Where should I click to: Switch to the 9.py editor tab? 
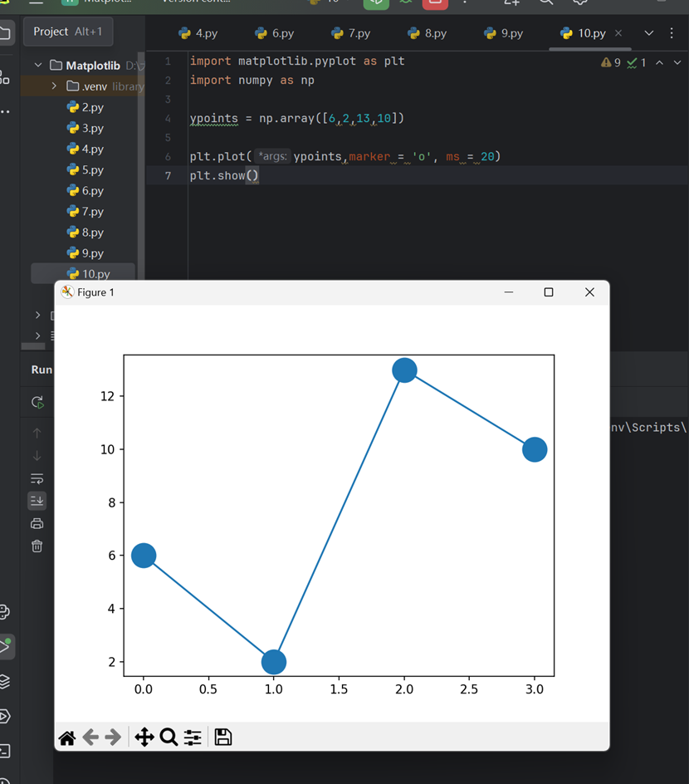(x=504, y=33)
